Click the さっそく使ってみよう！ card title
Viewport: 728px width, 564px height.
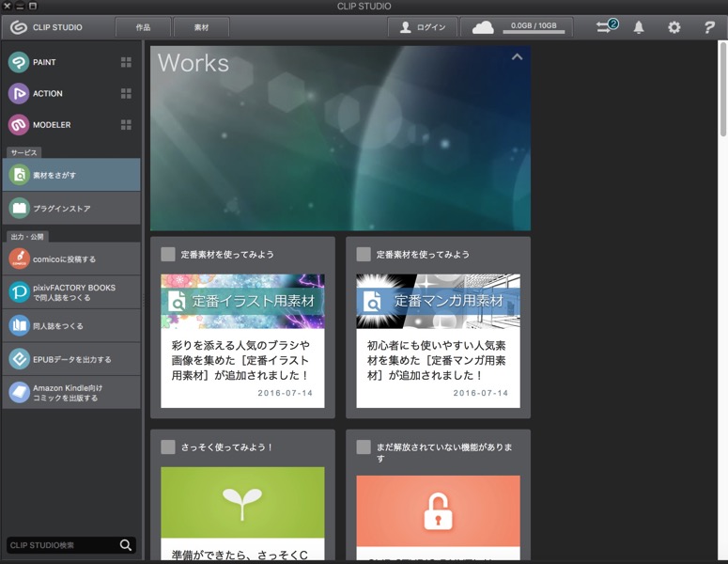[226, 446]
